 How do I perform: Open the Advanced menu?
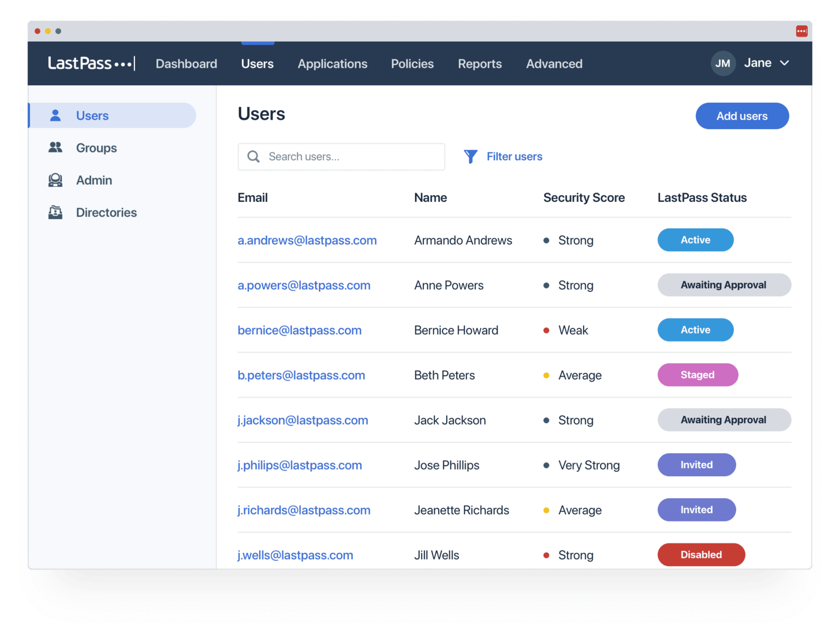[554, 63]
